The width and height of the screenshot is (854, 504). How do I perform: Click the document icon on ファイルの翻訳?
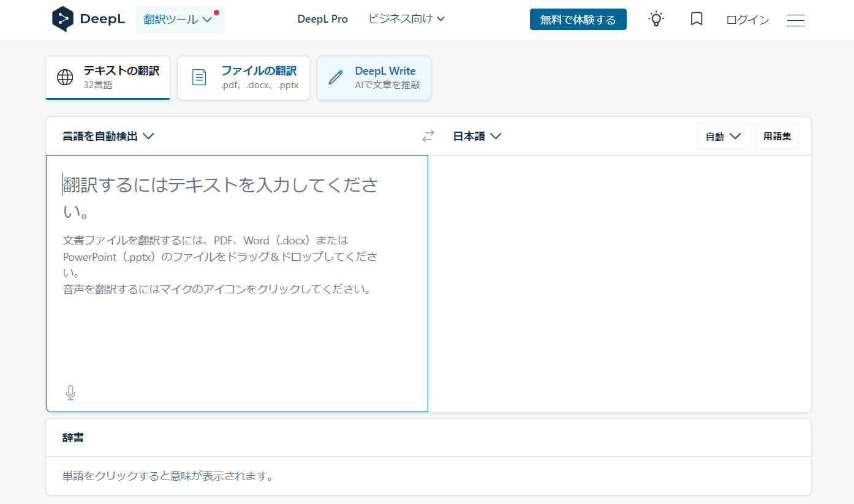(199, 77)
